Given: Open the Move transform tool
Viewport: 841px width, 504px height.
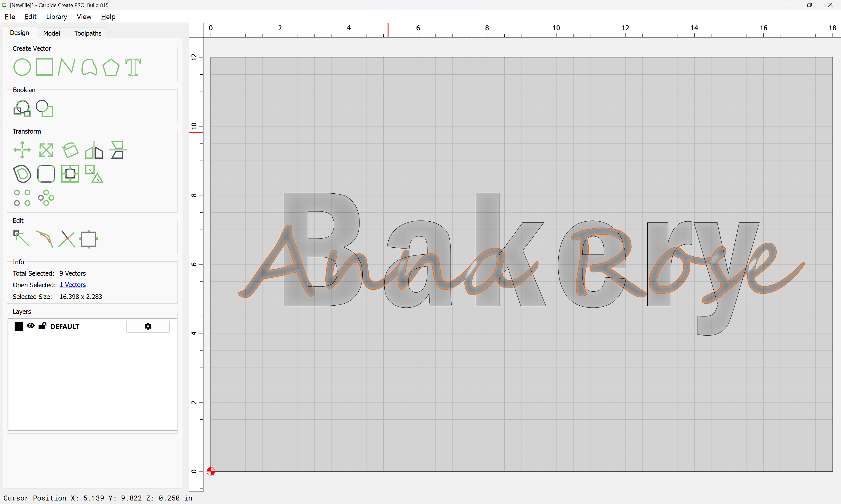Looking at the screenshot, I should tap(22, 150).
